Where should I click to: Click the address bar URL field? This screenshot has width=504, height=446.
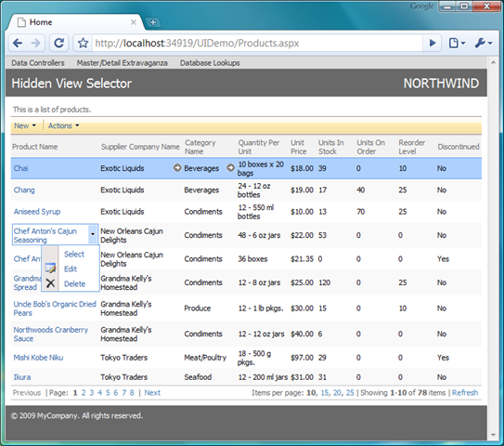click(x=257, y=43)
